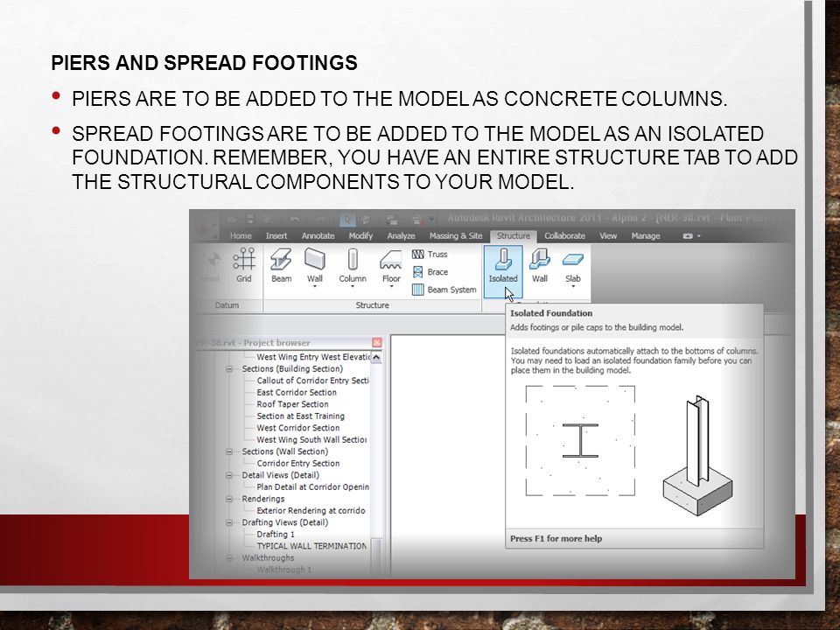This screenshot has height=630, width=840.
Task: Select East Corridor Section view
Action: (297, 392)
